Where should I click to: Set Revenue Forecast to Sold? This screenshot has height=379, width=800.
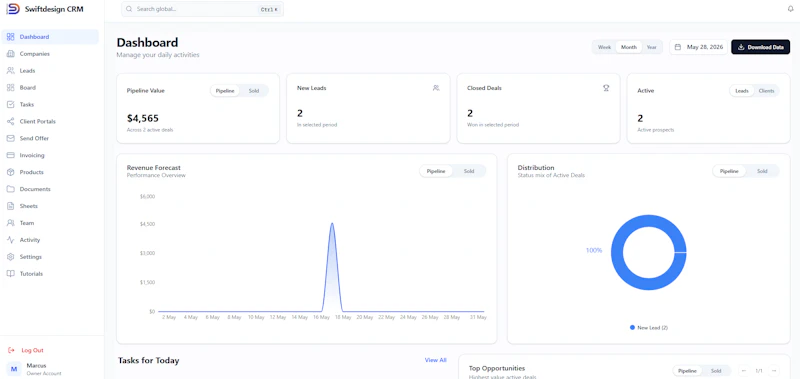click(x=469, y=171)
